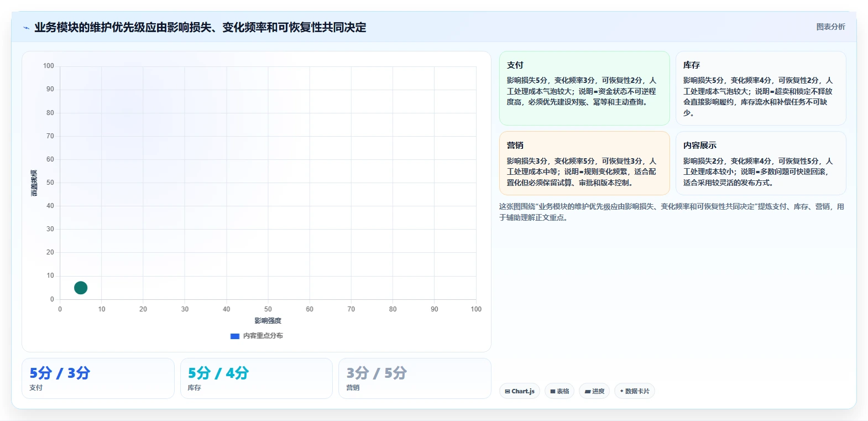Image resolution: width=868 pixels, height=421 pixels.
Task: Click the y-axis tick label 60
Action: coord(50,159)
